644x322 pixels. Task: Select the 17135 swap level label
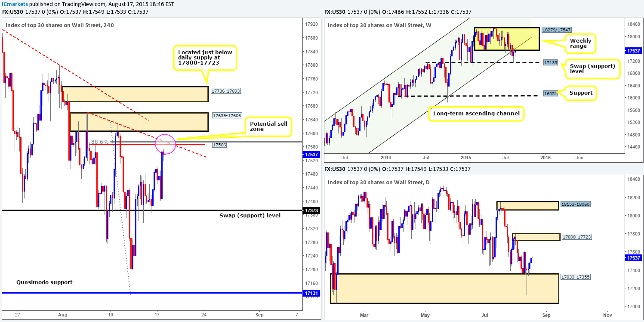click(551, 62)
